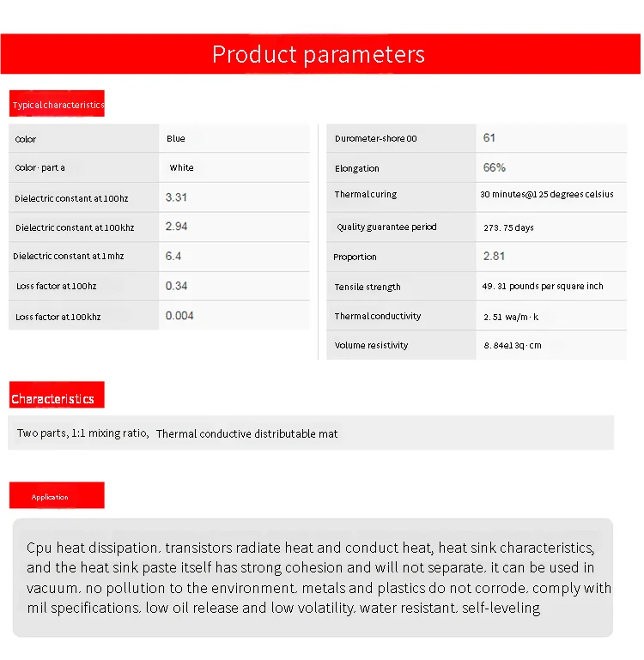Select the Proportion value 2.81

click(x=494, y=256)
